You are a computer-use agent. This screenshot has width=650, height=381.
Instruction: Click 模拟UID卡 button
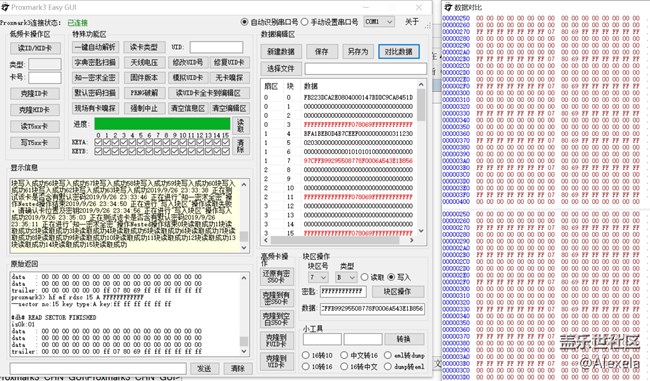[x=188, y=78]
